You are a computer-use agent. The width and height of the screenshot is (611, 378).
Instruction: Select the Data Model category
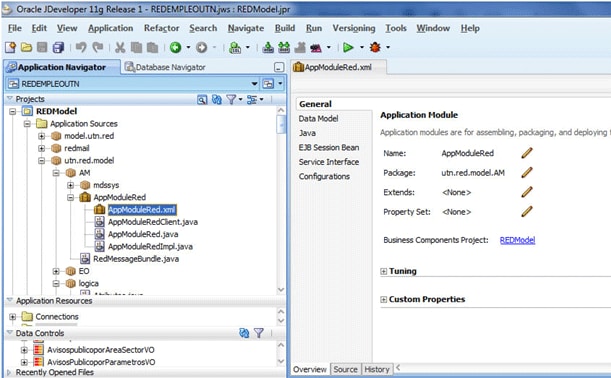click(x=318, y=118)
